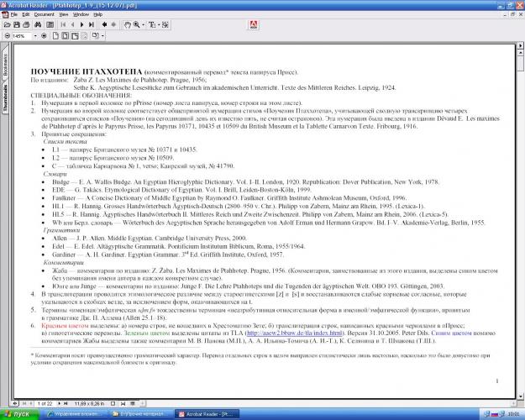
Task: Click the Save a copy disk icon
Action: (x=15, y=25)
